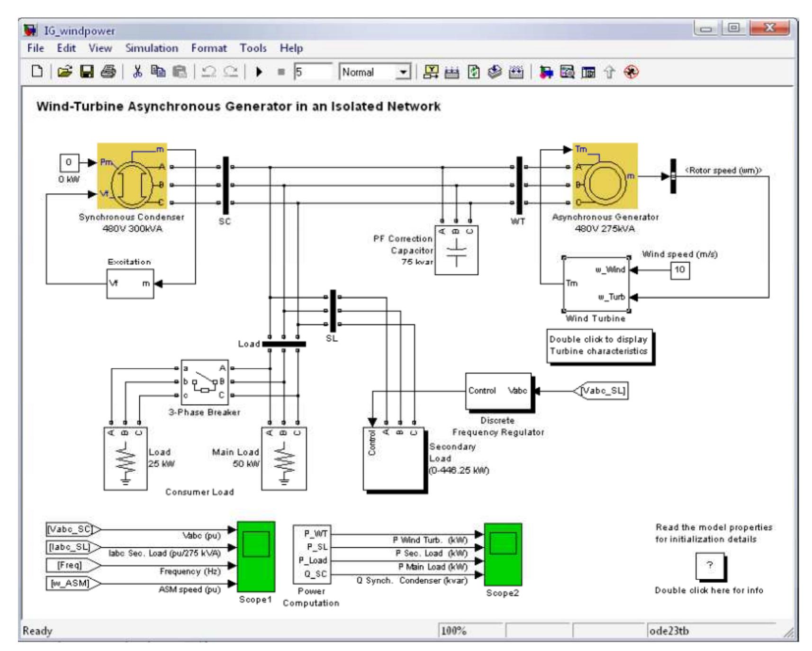The width and height of the screenshot is (812, 651).
Task: Open the Wind Turbine subsystem block
Action: coord(596,283)
